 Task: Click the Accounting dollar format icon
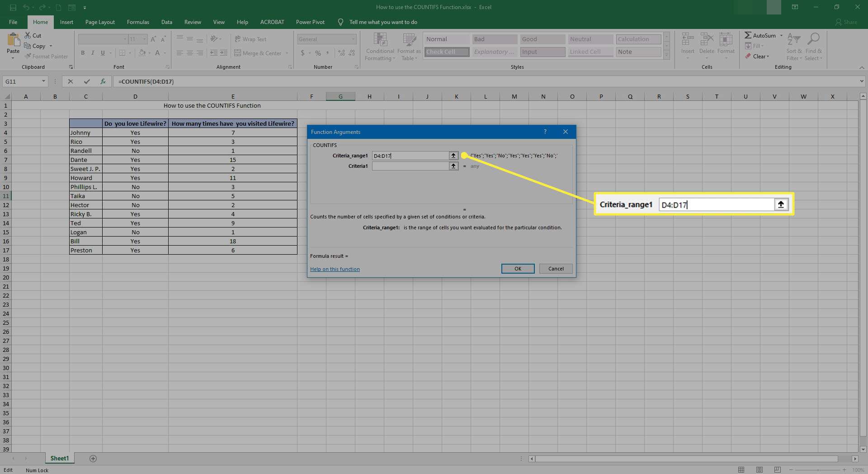click(x=302, y=53)
